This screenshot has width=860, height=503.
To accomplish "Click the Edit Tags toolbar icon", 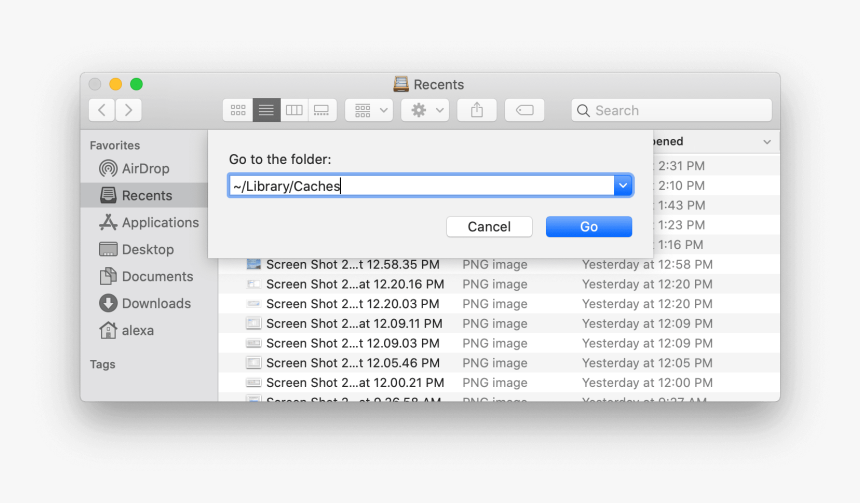I will tap(525, 110).
